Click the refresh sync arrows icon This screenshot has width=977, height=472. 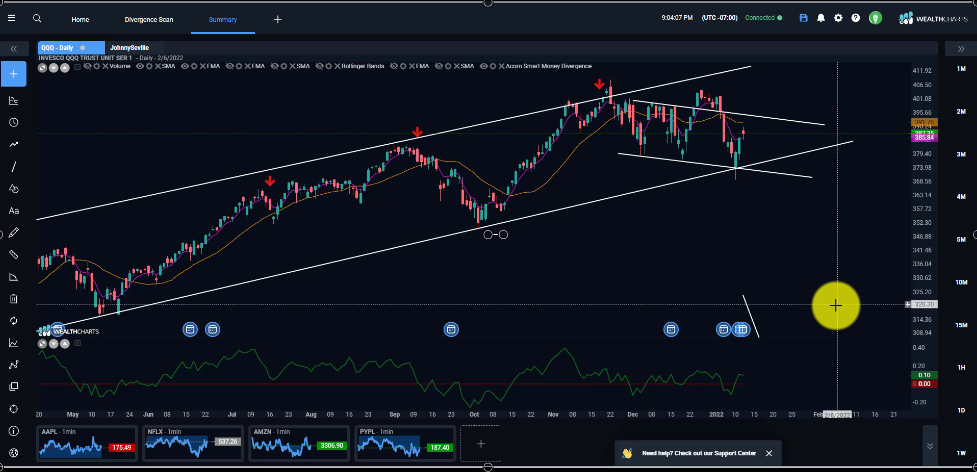[x=14, y=321]
